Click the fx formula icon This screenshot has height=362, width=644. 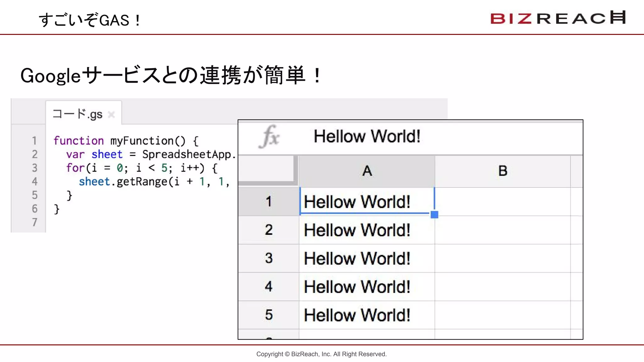(x=269, y=137)
